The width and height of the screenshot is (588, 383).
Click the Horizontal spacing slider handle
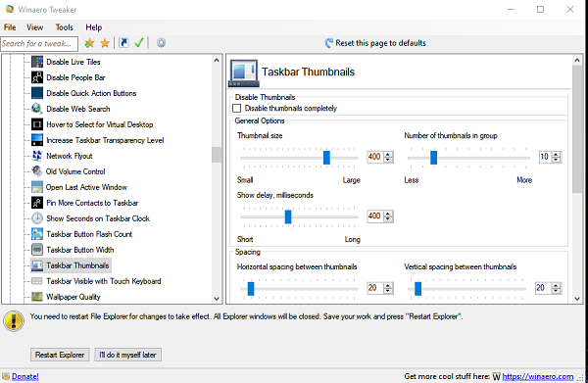click(251, 289)
